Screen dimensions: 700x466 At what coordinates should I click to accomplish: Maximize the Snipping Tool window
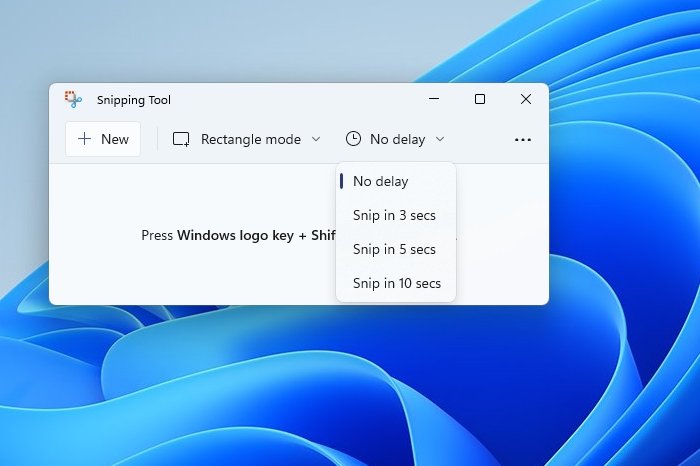(480, 99)
